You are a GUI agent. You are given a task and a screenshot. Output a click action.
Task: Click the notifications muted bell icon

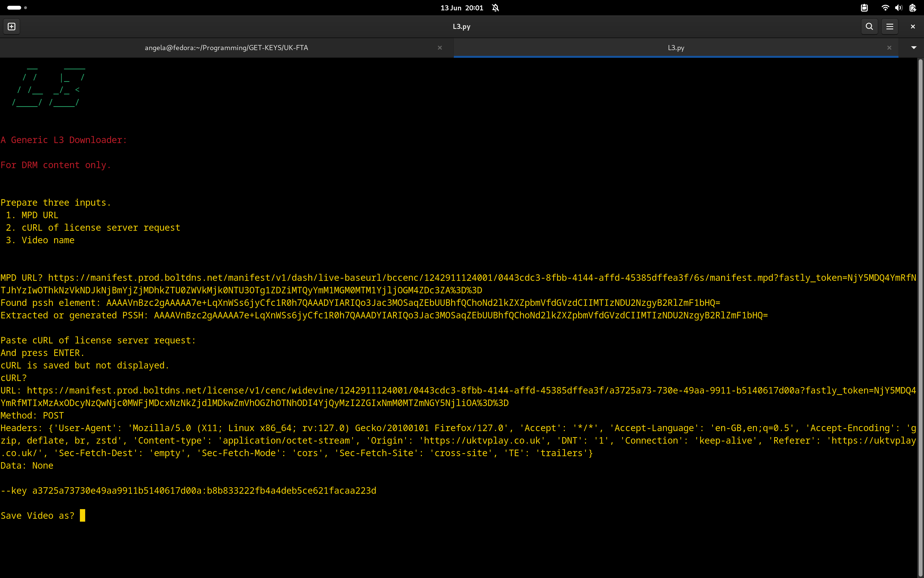[495, 8]
